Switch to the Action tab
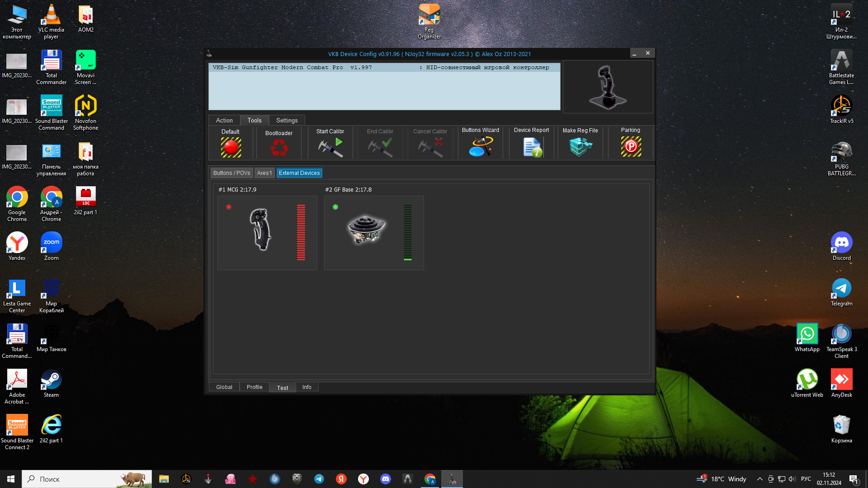This screenshot has width=868, height=488. [224, 121]
